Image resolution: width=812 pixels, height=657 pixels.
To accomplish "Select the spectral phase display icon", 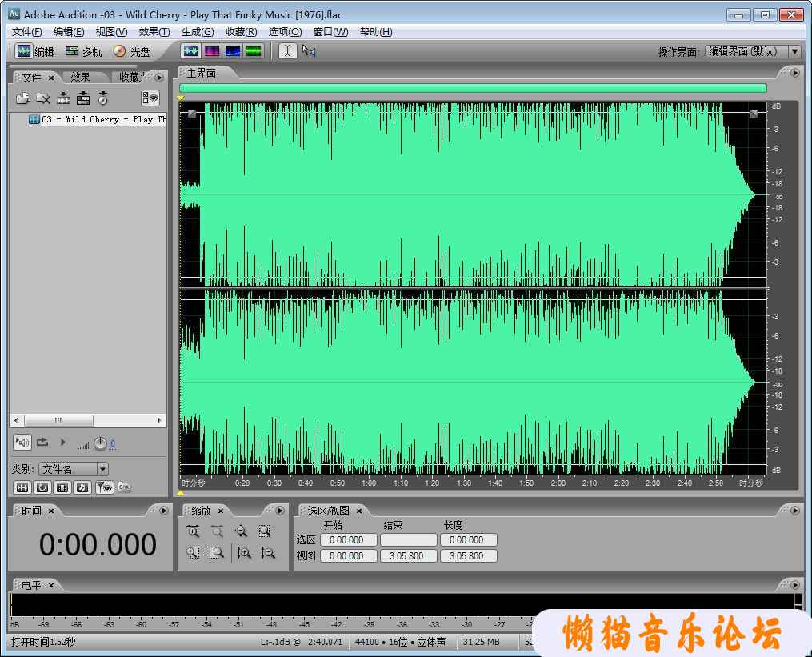I will 254,50.
